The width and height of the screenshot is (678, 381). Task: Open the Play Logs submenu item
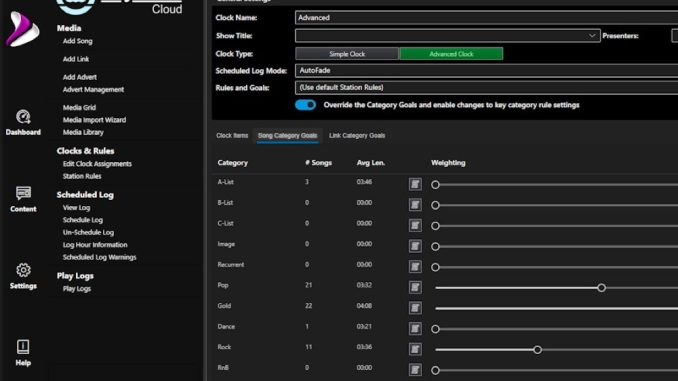pos(77,289)
